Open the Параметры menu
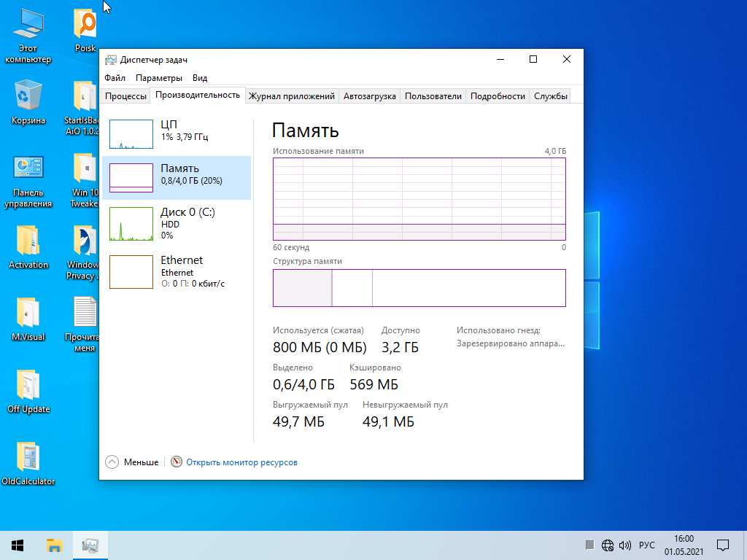 point(159,78)
